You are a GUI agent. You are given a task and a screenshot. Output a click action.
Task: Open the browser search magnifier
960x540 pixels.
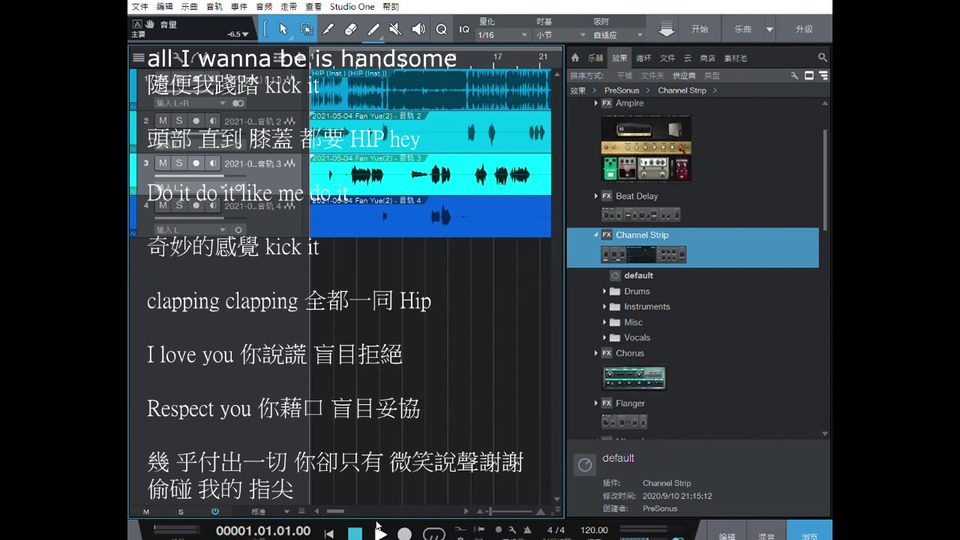click(822, 58)
